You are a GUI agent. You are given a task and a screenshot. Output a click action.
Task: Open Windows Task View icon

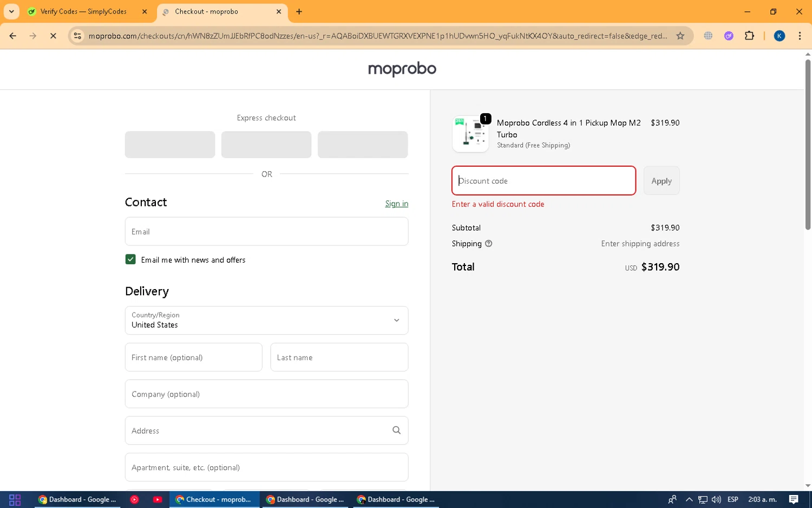[x=15, y=499]
